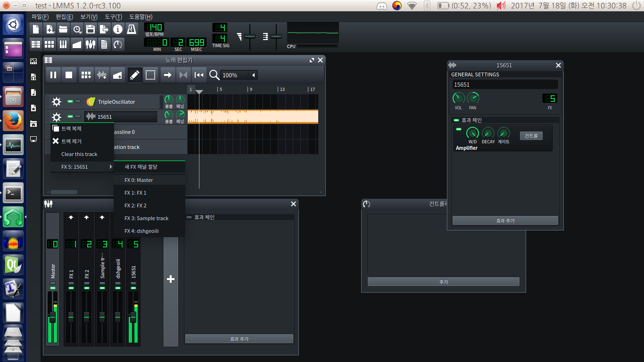Open the Amplifier 컨트롤 button
The image size is (644, 362).
click(531, 136)
